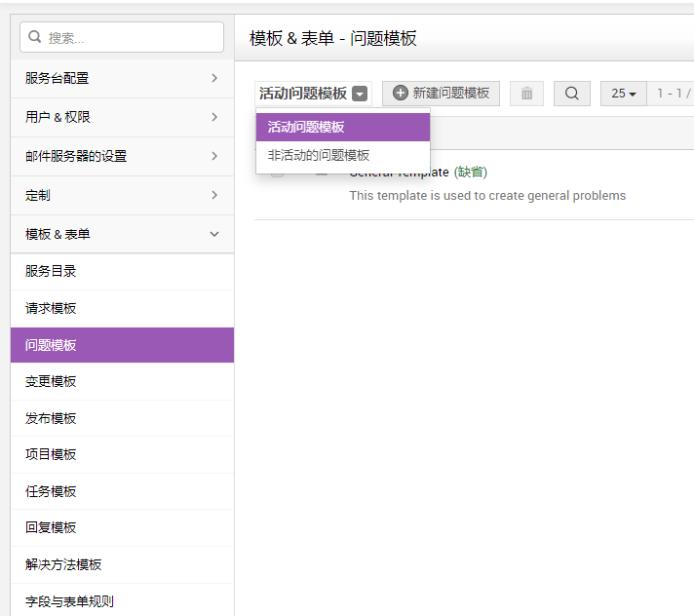Expand the 用户 & 权限 section
Image resolution: width=694 pixels, height=616 pixels.
point(214,117)
